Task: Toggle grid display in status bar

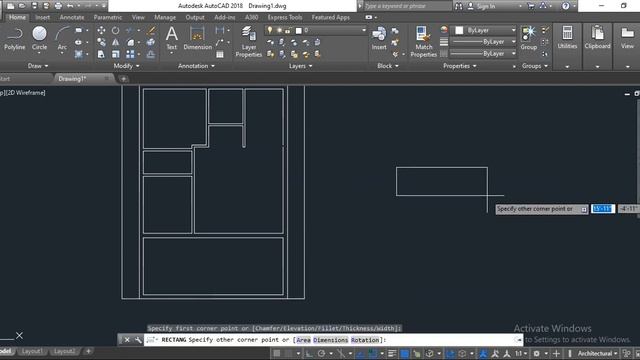Action: pyautogui.click(x=277, y=353)
